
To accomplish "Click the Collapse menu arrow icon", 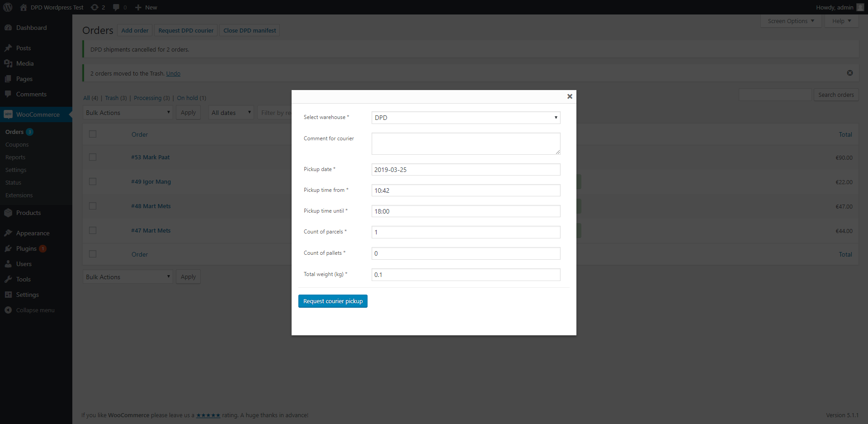I will pyautogui.click(x=8, y=310).
